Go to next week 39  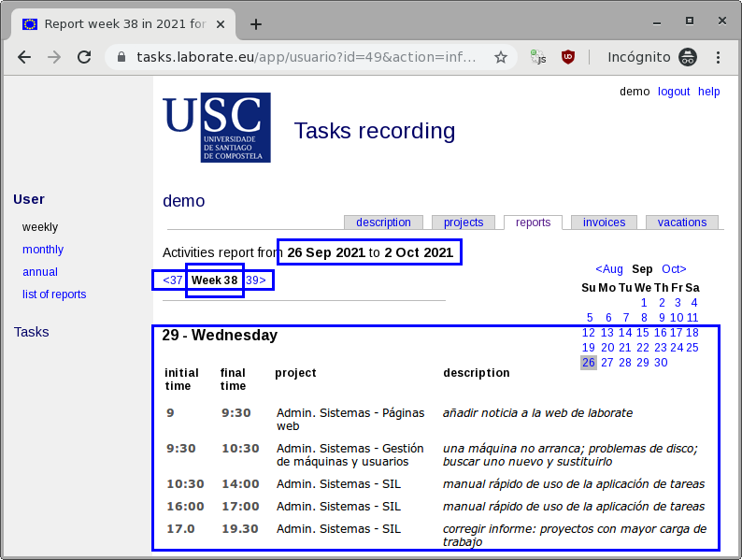tap(256, 280)
